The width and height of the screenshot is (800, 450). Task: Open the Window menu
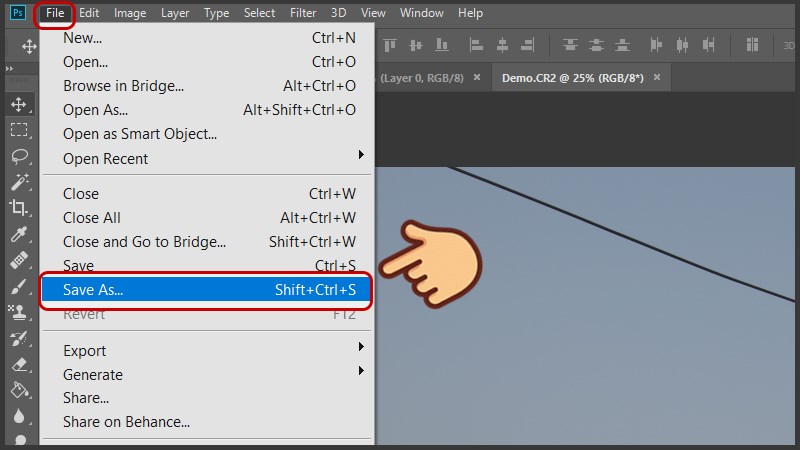421,13
